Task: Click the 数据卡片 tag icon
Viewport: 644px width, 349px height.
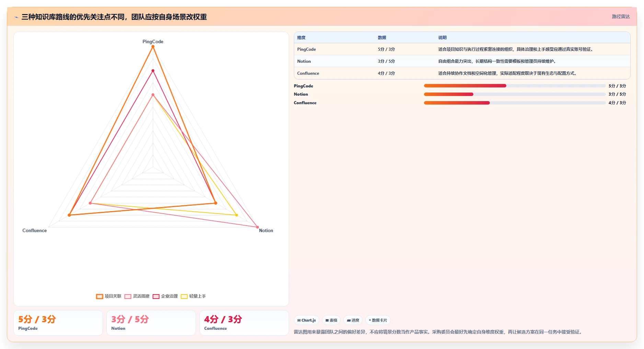Action: (x=370, y=320)
